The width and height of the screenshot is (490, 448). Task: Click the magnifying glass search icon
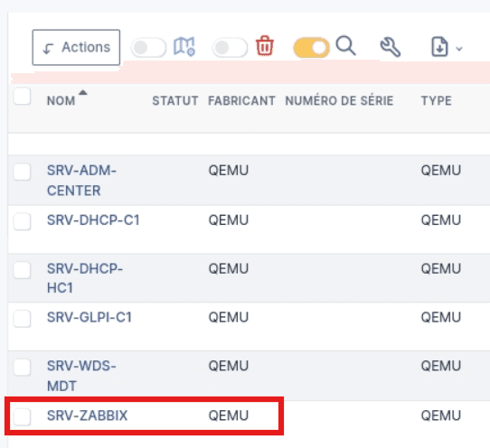tap(345, 46)
